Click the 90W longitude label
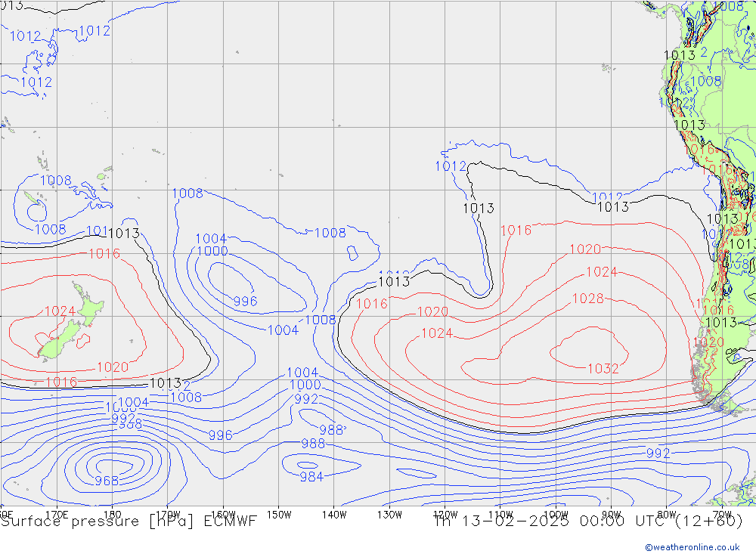 [x=612, y=515]
